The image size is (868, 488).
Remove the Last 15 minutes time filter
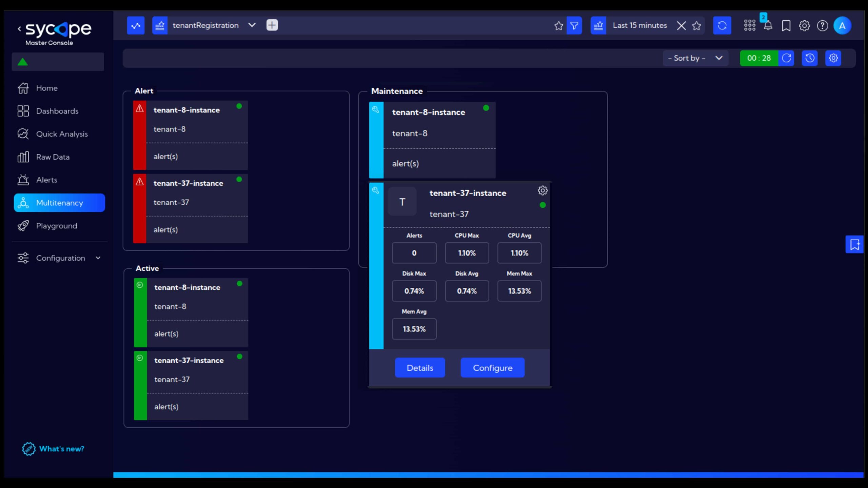click(x=681, y=26)
